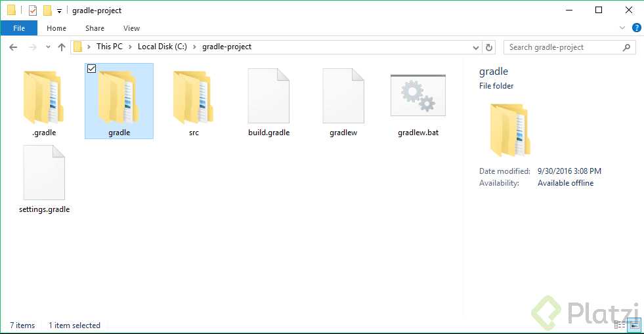Expand the ribbon with the chevron
Viewport: 644px width, 334px height.
[x=622, y=28]
